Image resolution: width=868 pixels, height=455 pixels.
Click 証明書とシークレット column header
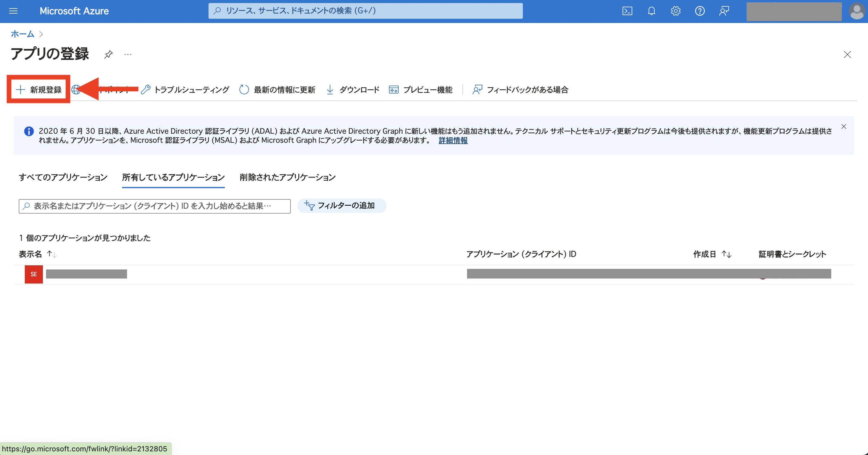(792, 254)
